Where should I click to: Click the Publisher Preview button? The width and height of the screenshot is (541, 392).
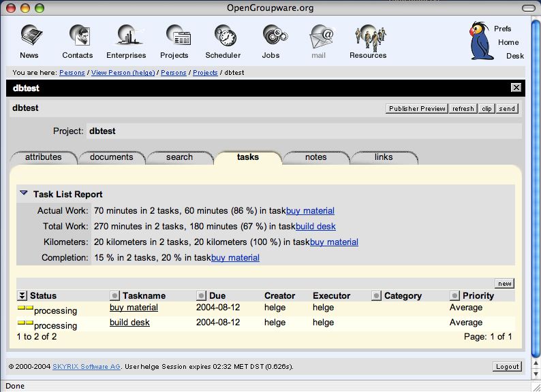(x=417, y=109)
